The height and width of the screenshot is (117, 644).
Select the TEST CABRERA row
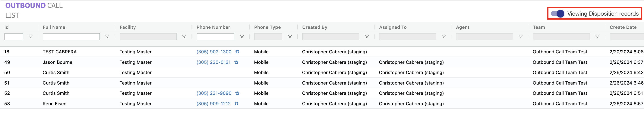coord(60,52)
